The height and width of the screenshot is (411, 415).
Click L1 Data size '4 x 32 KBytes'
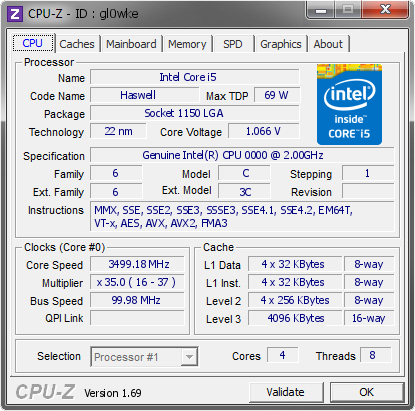(x=295, y=264)
